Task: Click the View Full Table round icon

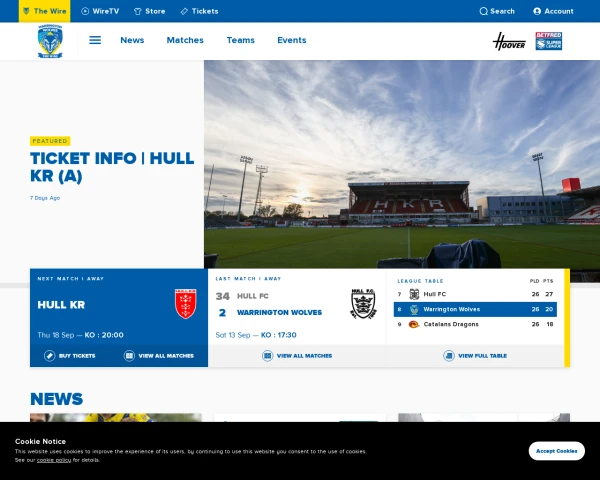Action: pos(449,356)
